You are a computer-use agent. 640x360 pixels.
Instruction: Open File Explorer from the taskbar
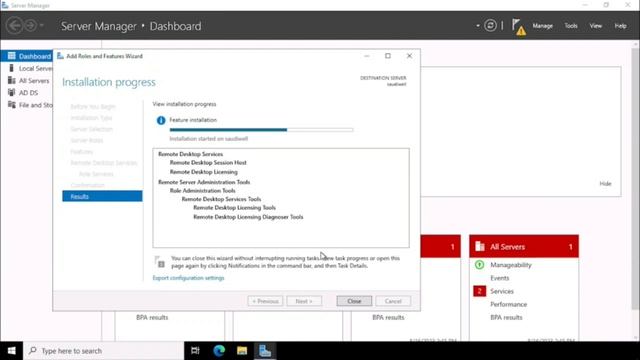click(x=242, y=351)
